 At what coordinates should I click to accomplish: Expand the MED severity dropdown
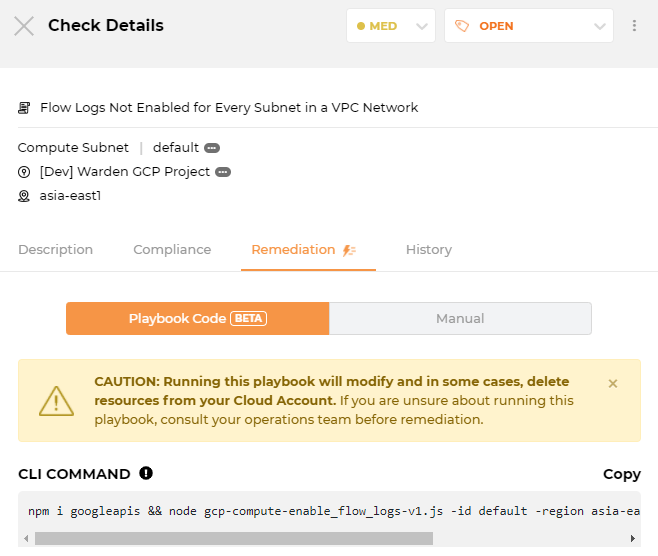(391, 26)
